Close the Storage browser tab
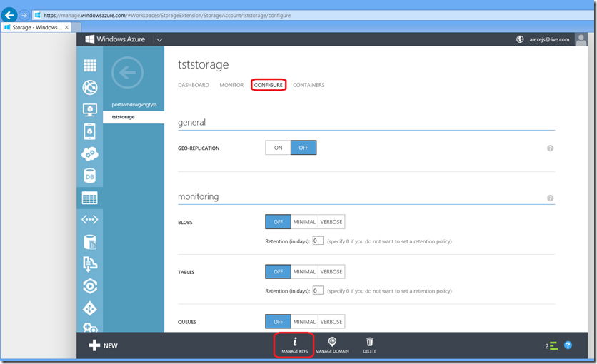The width and height of the screenshot is (597, 364). [x=66, y=27]
